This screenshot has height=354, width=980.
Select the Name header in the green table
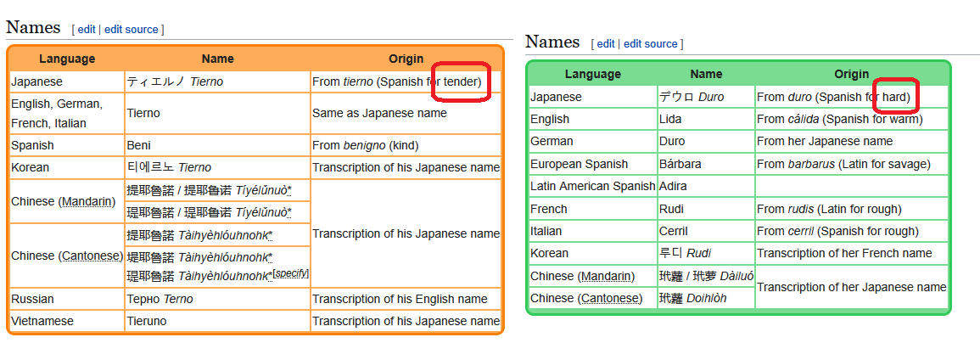click(706, 74)
